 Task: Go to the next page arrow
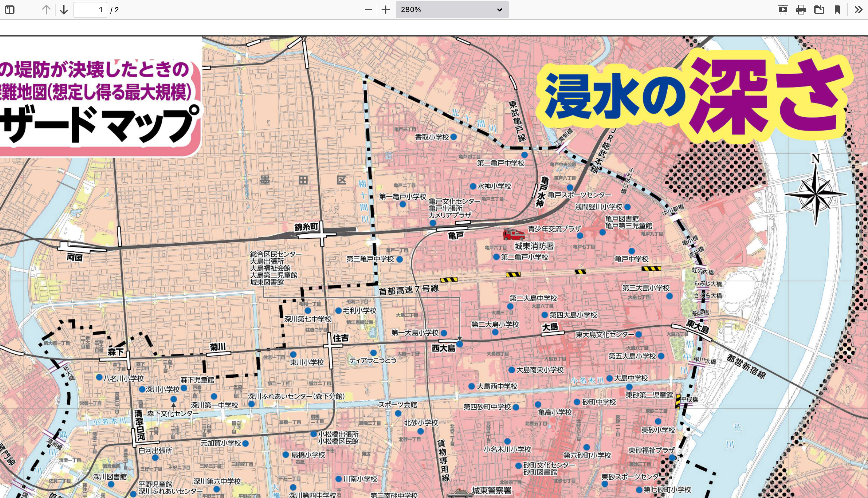(x=64, y=10)
